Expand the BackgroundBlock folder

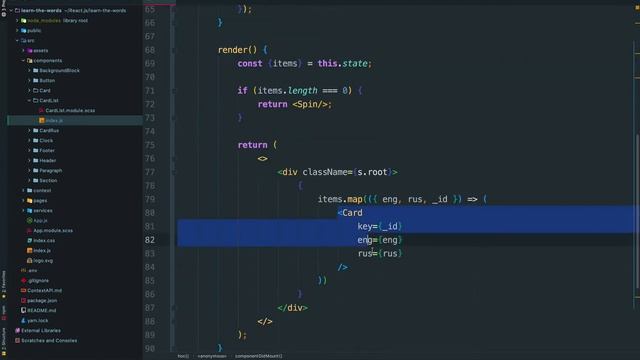tap(29, 71)
